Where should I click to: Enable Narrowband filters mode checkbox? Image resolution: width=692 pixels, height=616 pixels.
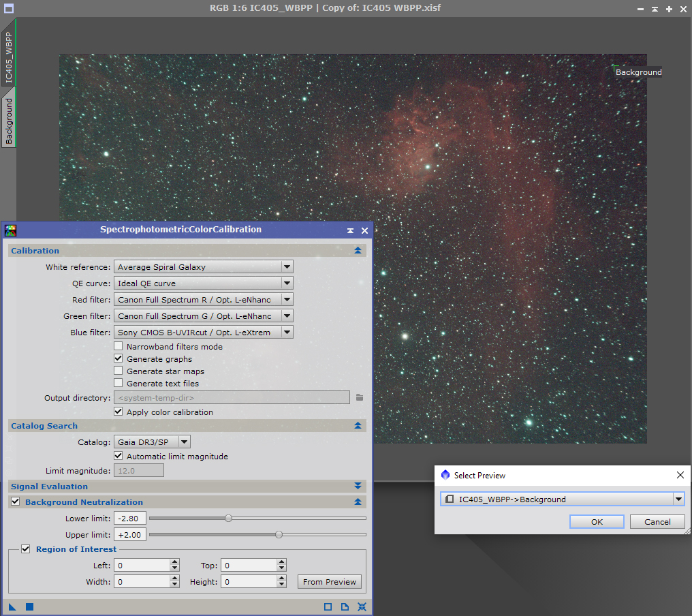[x=119, y=347]
